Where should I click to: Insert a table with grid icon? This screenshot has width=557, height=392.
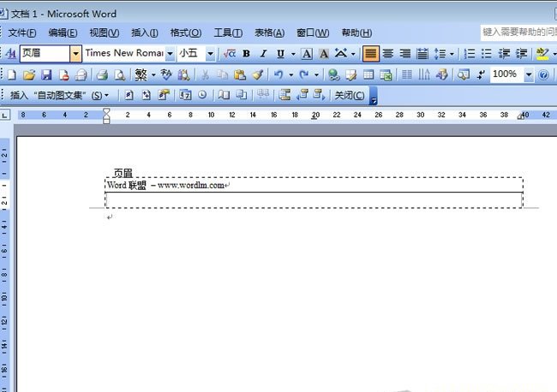pyautogui.click(x=368, y=74)
